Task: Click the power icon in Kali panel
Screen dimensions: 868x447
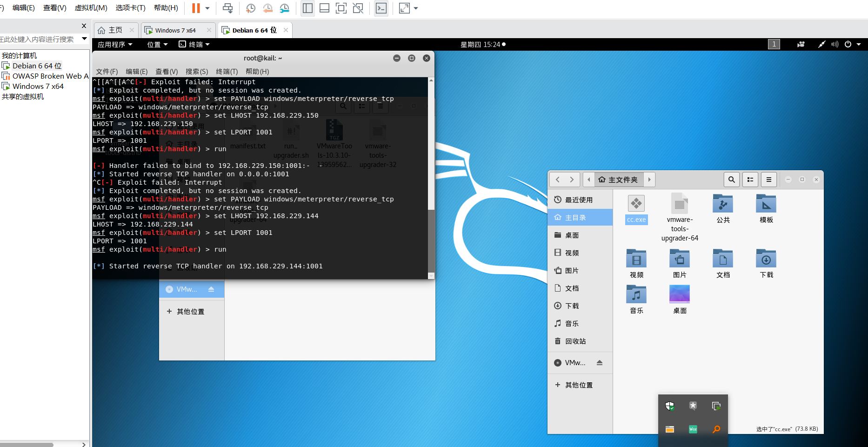Action: point(848,44)
